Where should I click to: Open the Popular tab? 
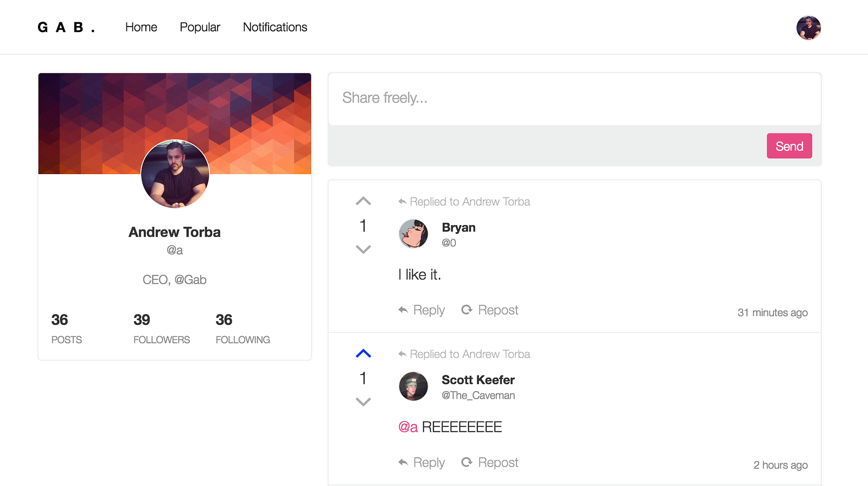[x=200, y=27]
